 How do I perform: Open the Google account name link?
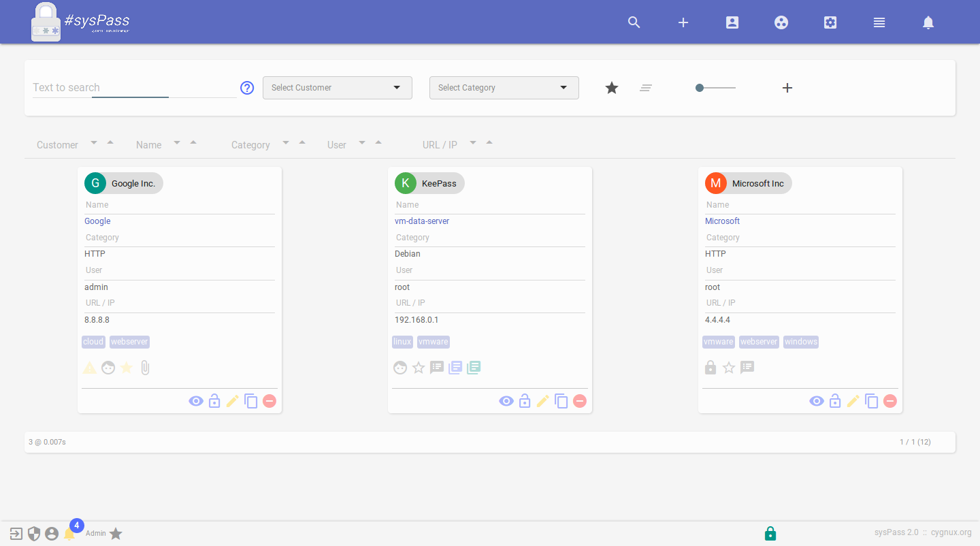(x=97, y=221)
